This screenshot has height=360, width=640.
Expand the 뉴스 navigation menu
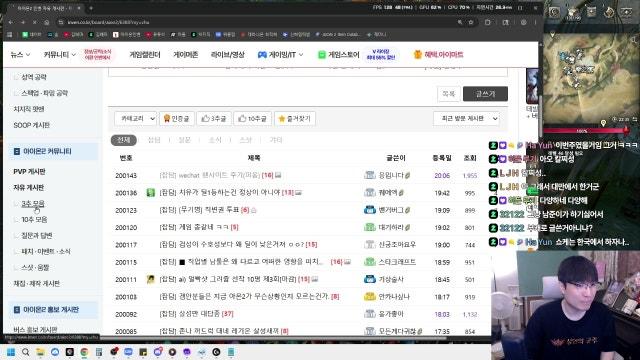click(x=20, y=54)
